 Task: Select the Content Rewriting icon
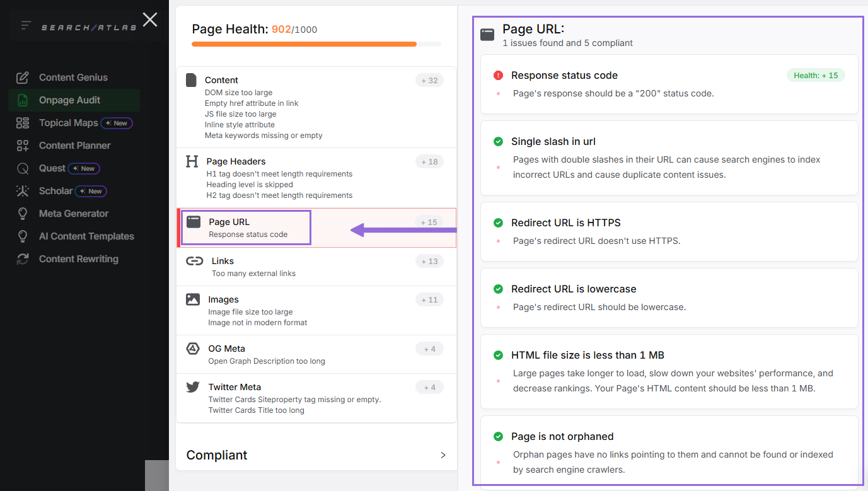(x=21, y=258)
